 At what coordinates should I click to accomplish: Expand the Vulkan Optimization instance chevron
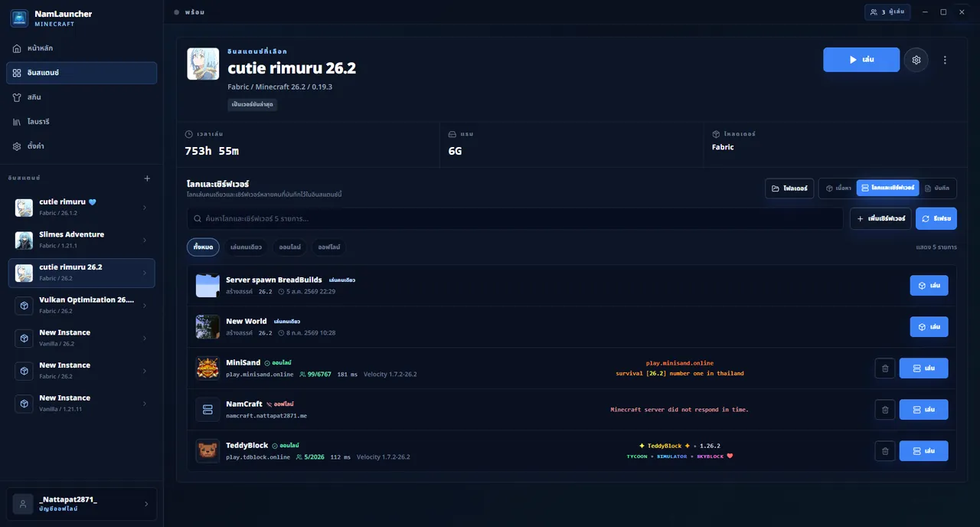[x=145, y=306]
